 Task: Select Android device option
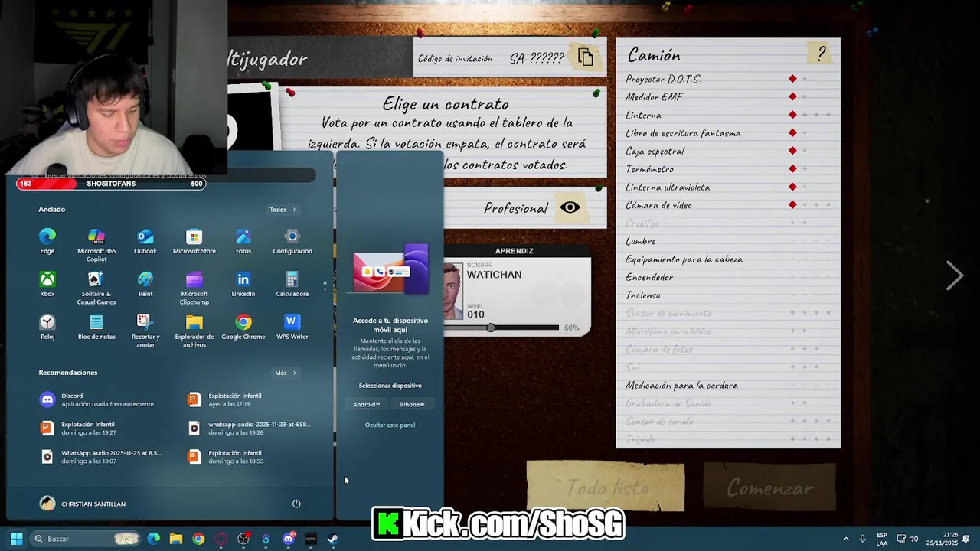click(x=367, y=404)
